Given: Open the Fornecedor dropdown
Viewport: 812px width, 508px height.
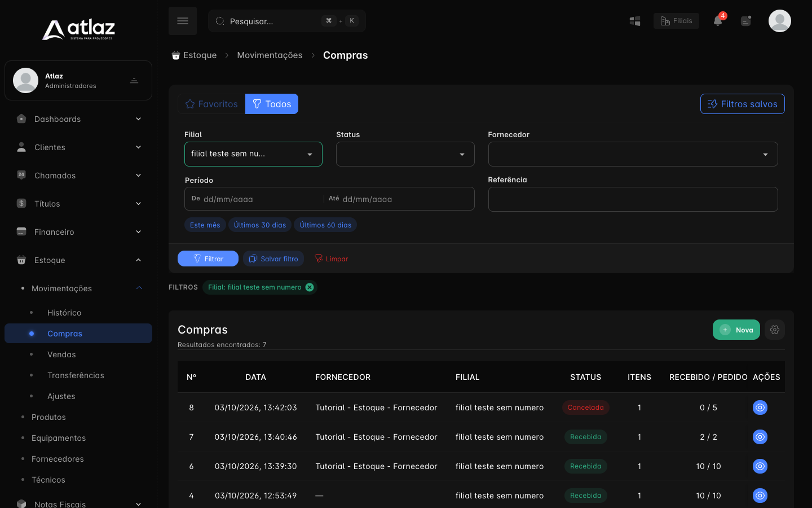Looking at the screenshot, I should (x=633, y=154).
